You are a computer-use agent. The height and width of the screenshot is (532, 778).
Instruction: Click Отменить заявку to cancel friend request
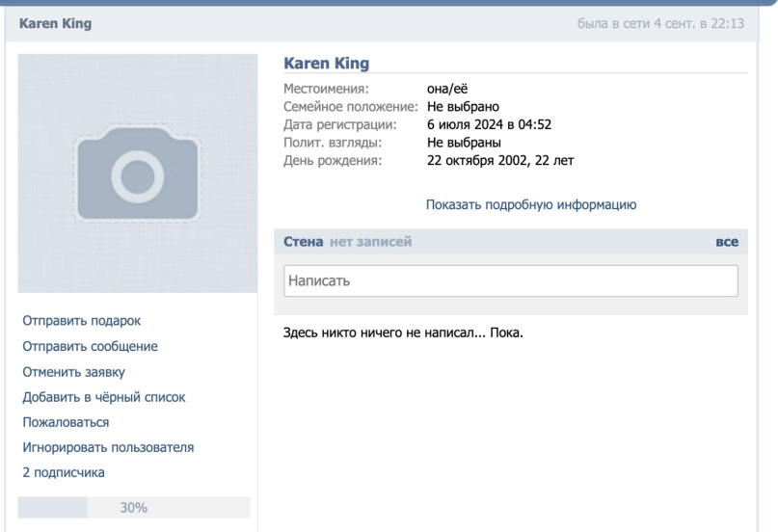pos(73,372)
